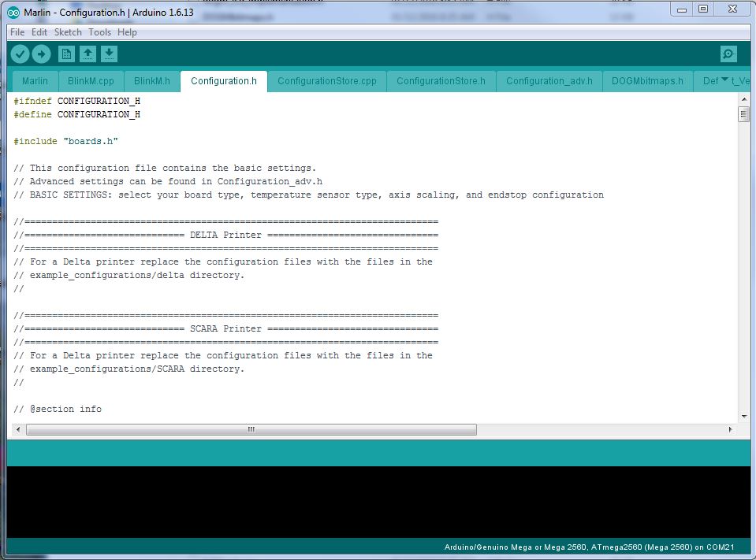This screenshot has width=756, height=560.
Task: Click the 'DELTA Printer' header line
Action: click(x=226, y=235)
